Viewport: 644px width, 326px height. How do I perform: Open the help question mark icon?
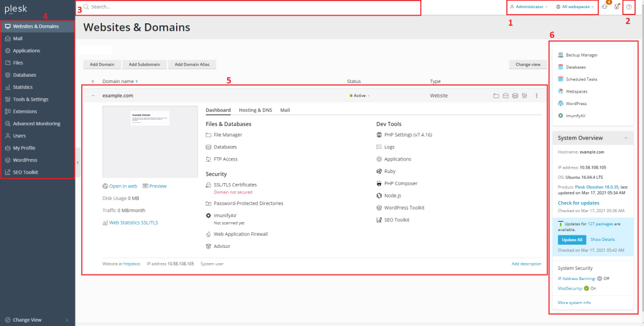pos(629,7)
